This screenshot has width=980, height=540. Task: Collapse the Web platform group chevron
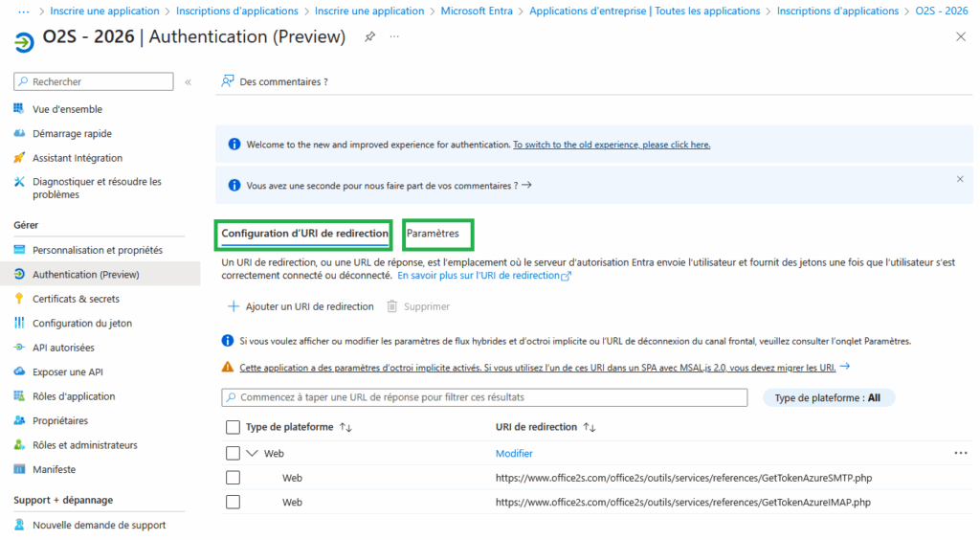(253, 454)
